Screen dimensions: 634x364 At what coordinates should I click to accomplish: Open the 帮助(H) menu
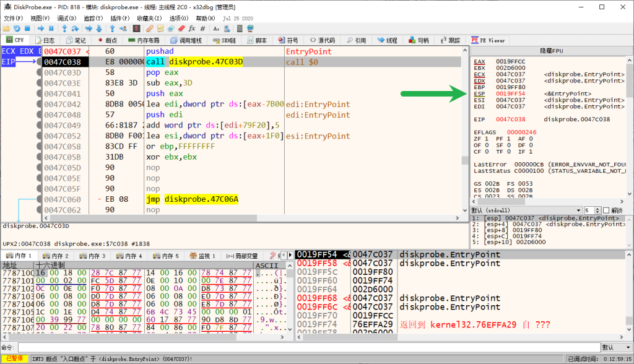(206, 18)
